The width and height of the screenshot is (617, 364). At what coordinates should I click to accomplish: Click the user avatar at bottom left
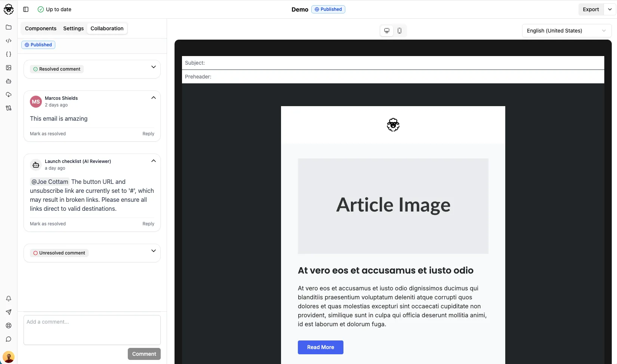[8, 357]
